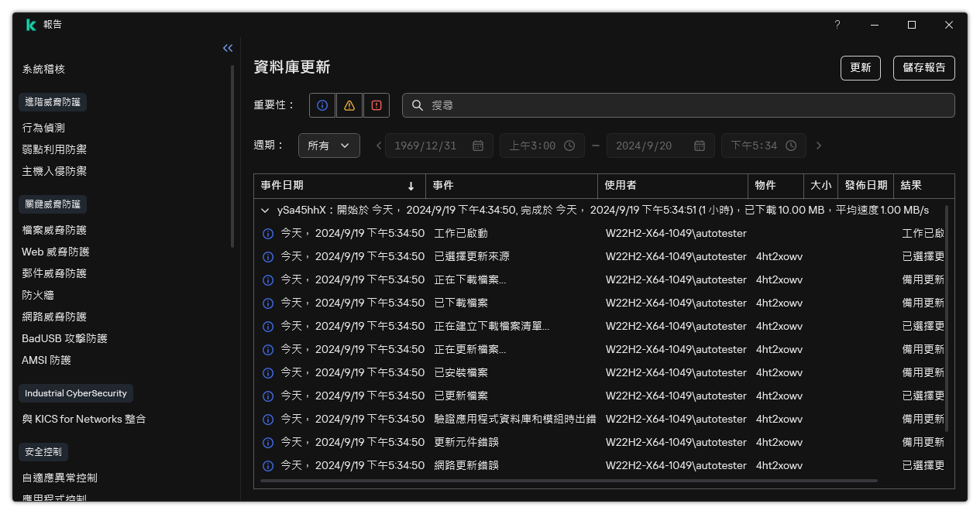Toggle the yellow warning severity filter
980x514 pixels.
[x=349, y=105]
